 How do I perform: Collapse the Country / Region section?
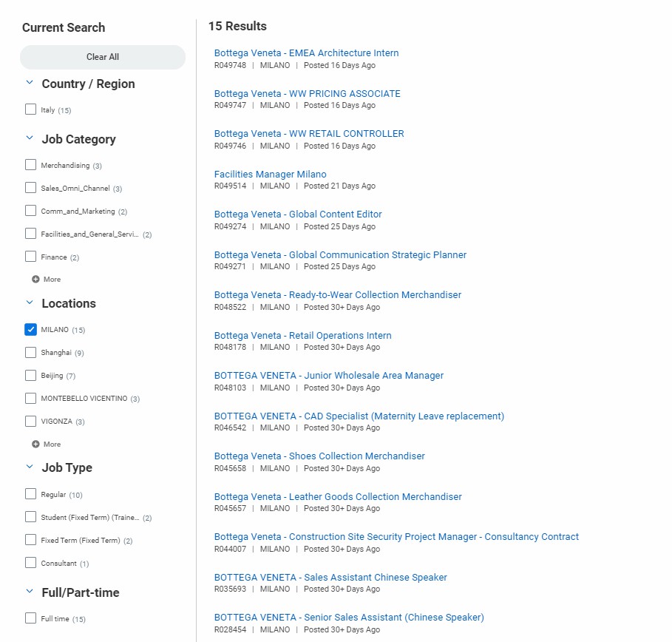click(x=30, y=84)
